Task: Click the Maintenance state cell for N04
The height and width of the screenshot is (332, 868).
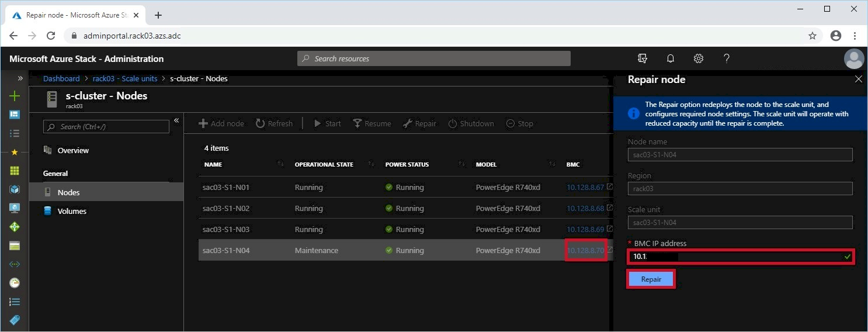Action: (x=317, y=250)
